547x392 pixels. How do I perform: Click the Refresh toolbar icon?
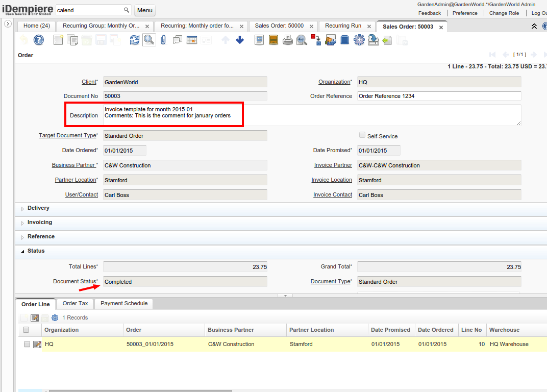(x=134, y=40)
